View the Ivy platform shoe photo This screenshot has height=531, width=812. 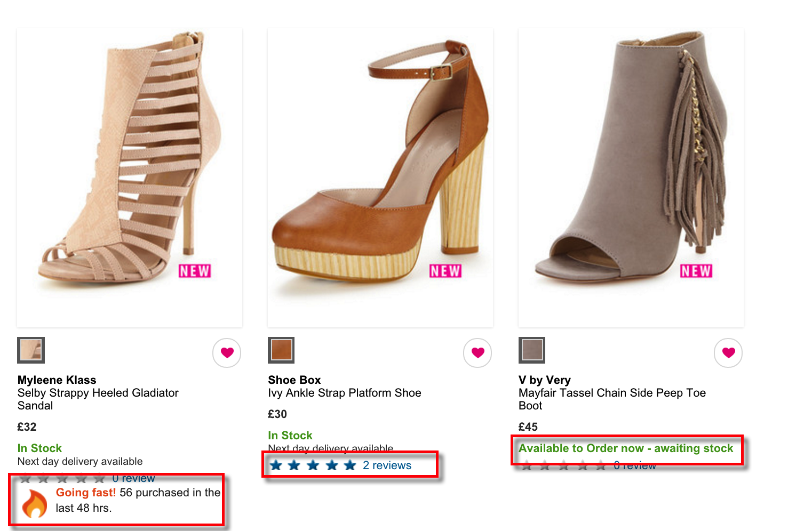[380, 160]
